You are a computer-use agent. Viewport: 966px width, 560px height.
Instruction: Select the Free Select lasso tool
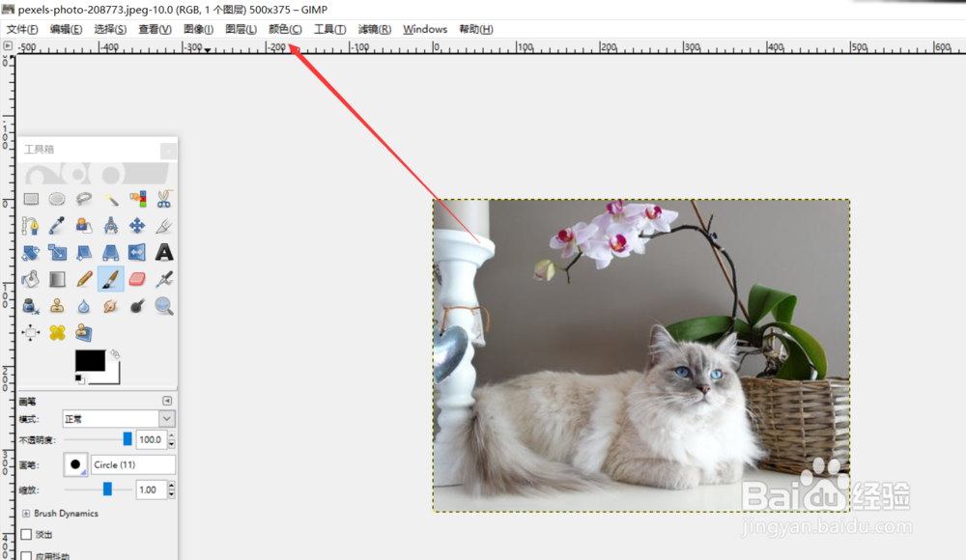(x=84, y=199)
